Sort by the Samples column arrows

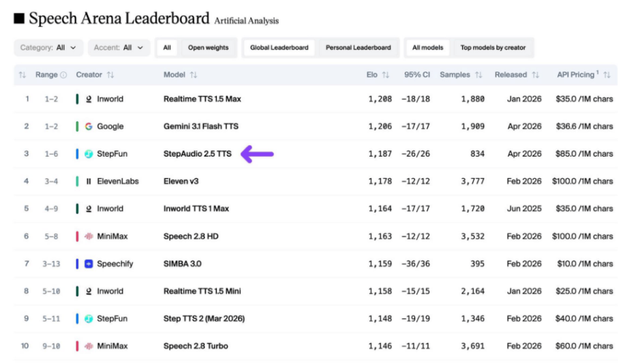pyautogui.click(x=478, y=75)
